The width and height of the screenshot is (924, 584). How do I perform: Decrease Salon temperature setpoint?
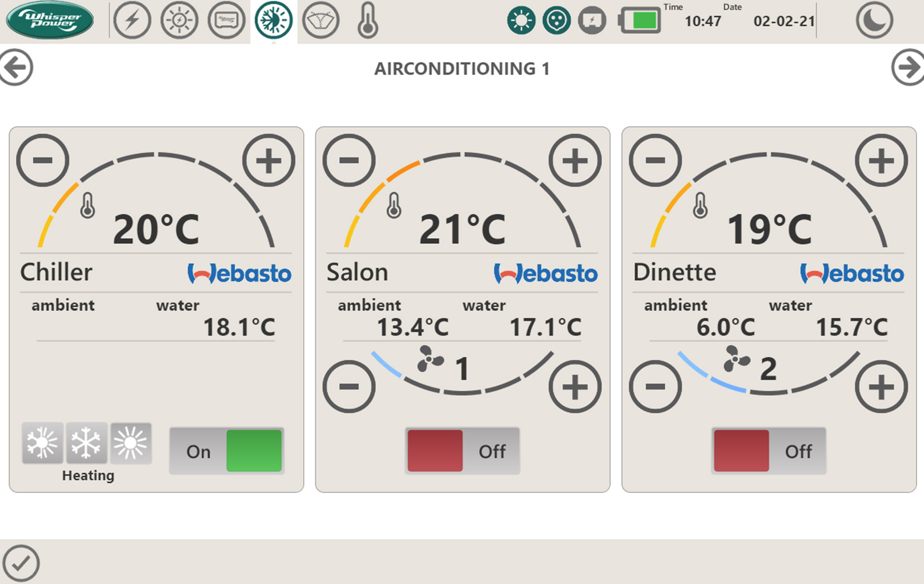(349, 160)
